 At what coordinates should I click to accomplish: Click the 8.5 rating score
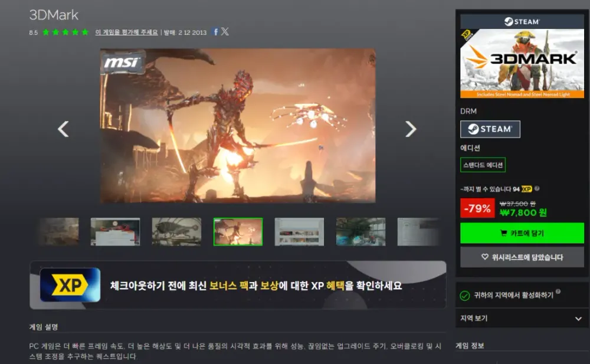pos(34,33)
